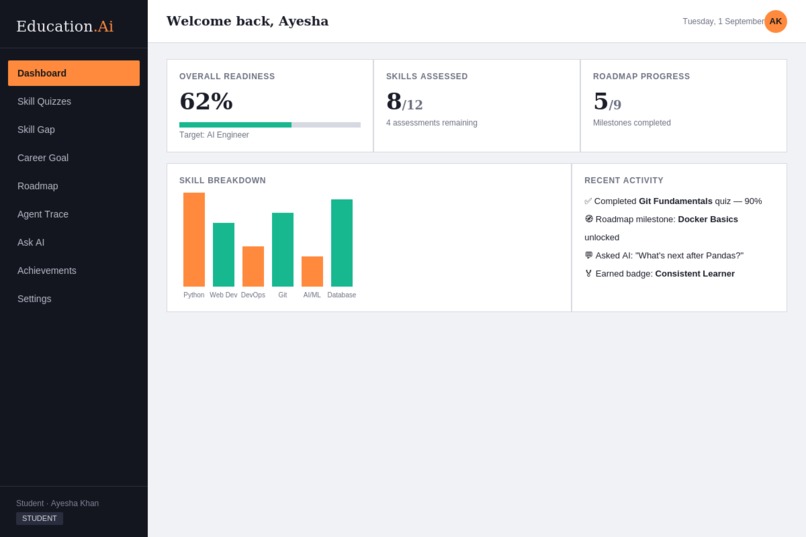Click the 'AI/ML' chart axis label

pyautogui.click(x=312, y=295)
